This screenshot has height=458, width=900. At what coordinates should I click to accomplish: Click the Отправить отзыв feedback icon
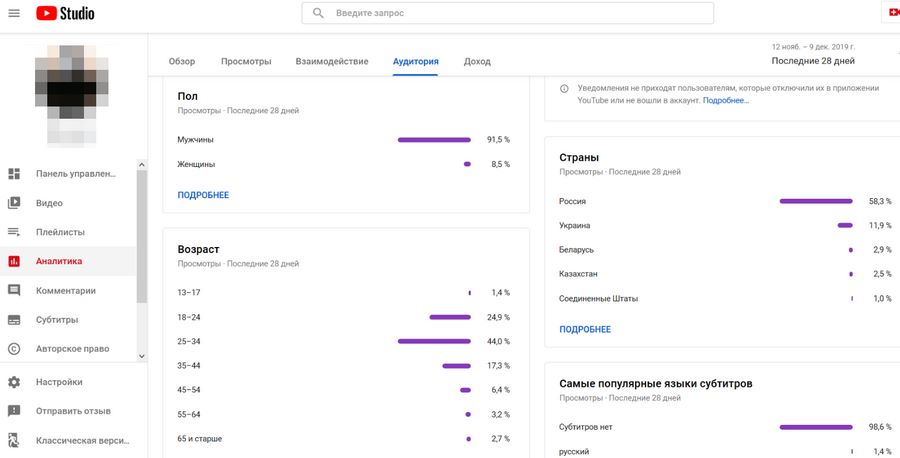(14, 411)
